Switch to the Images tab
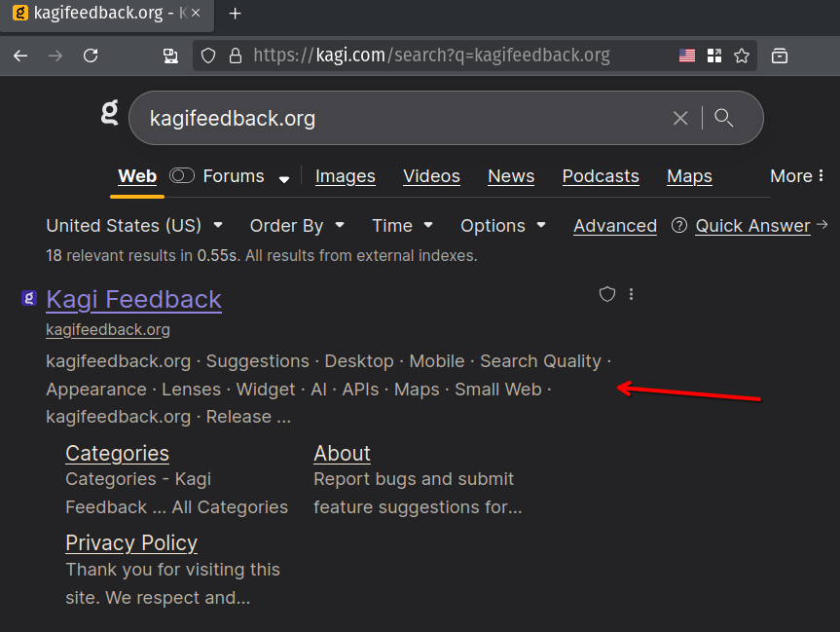Image resolution: width=840 pixels, height=632 pixels. click(345, 176)
